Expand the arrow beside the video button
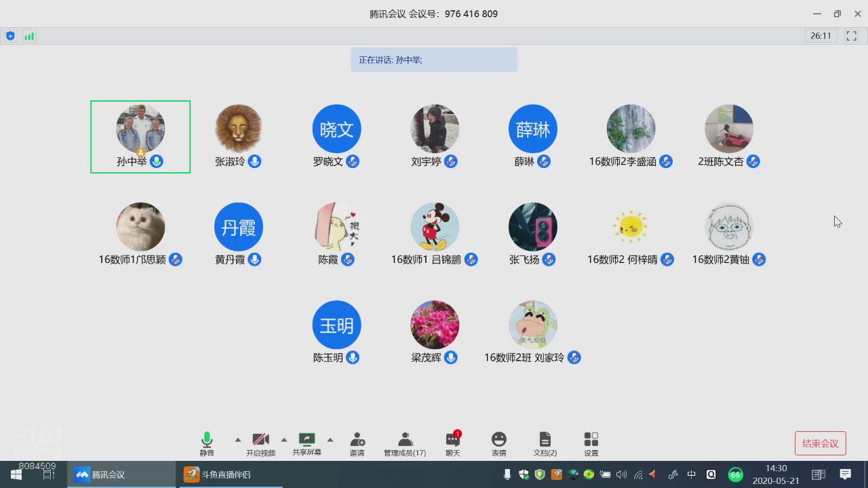 [284, 440]
